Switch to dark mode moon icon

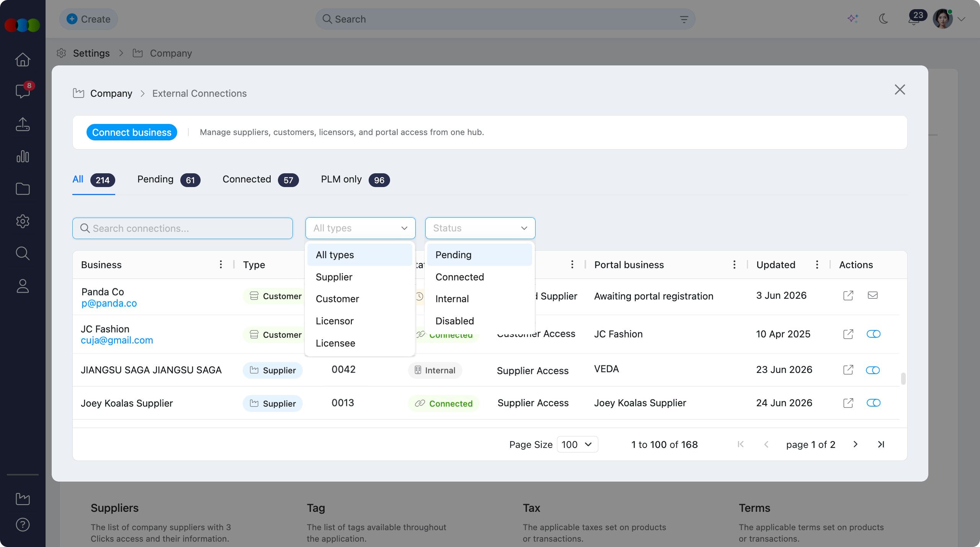click(884, 18)
